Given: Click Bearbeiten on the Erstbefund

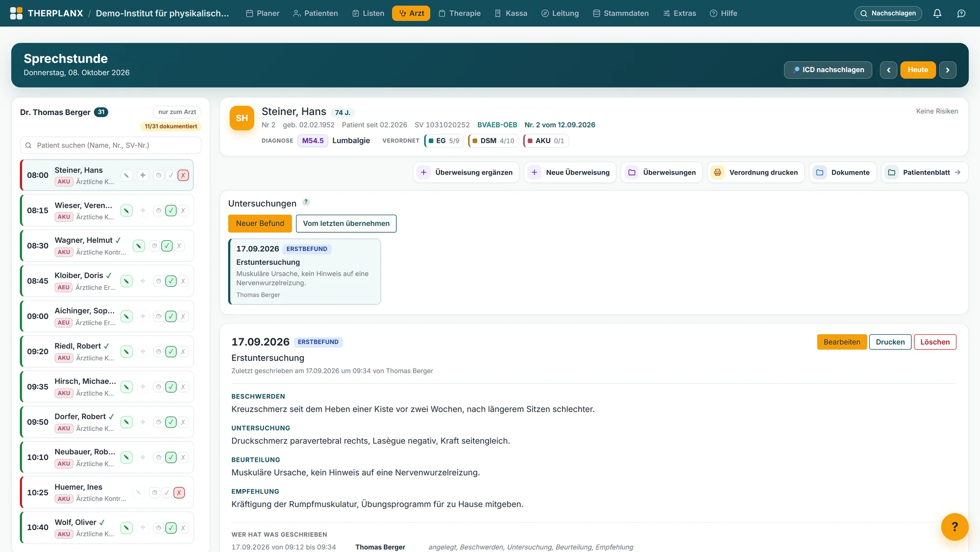Looking at the screenshot, I should [842, 342].
